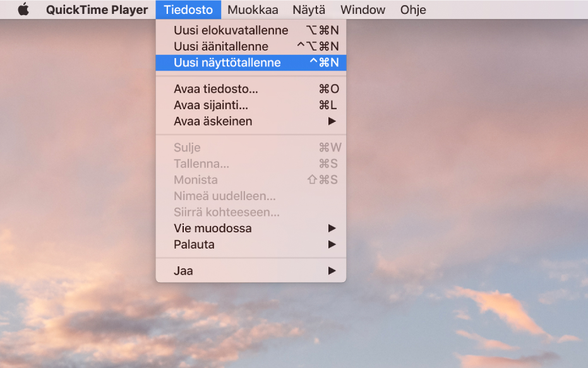
Task: Choose Uusi äänitallenne
Action: tap(251, 46)
